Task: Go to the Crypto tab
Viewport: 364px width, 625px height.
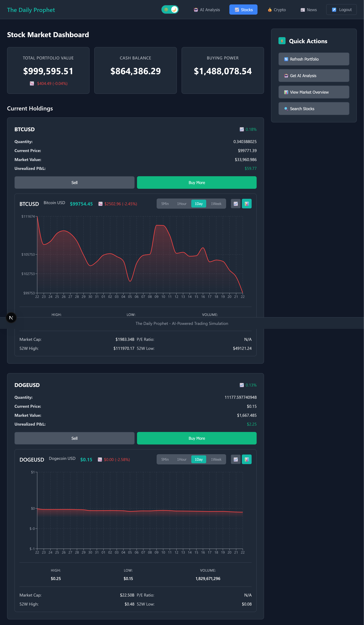Action: pos(277,10)
